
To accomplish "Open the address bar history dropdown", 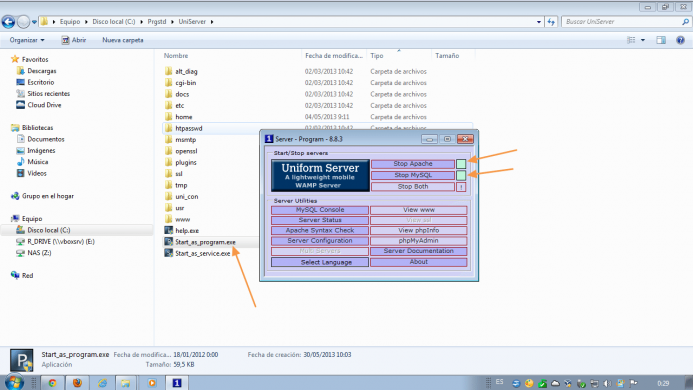I will coord(539,22).
